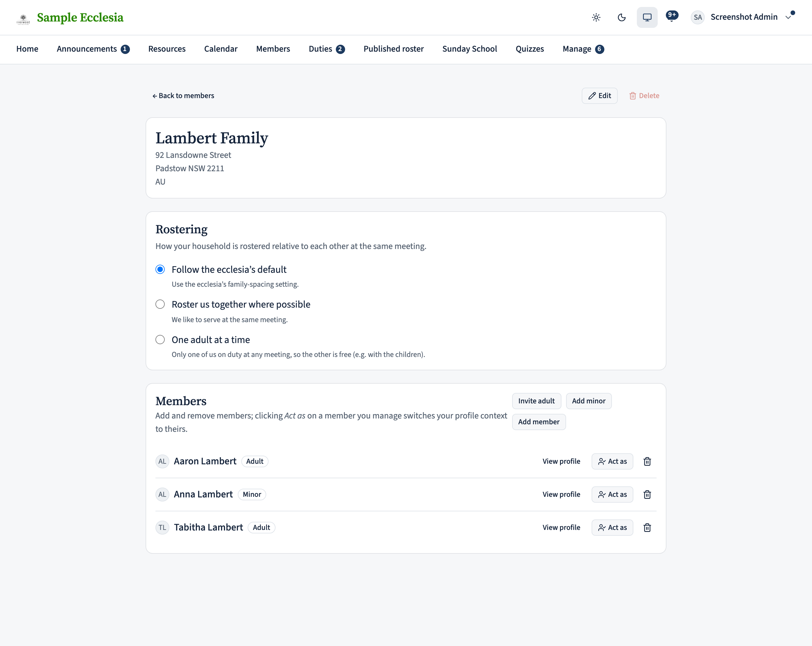Click the Invite adult button

click(536, 401)
